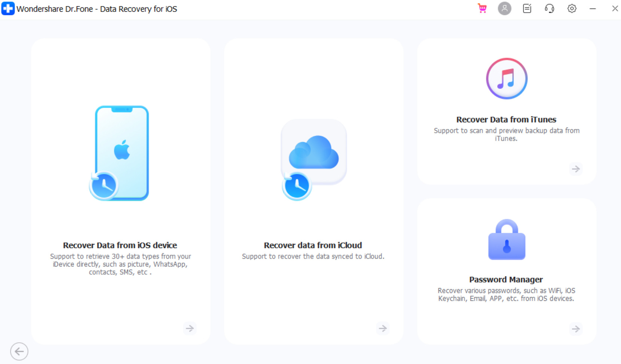Select the 'Recover data from iCloud' title
The image size is (621, 364).
coord(313,245)
